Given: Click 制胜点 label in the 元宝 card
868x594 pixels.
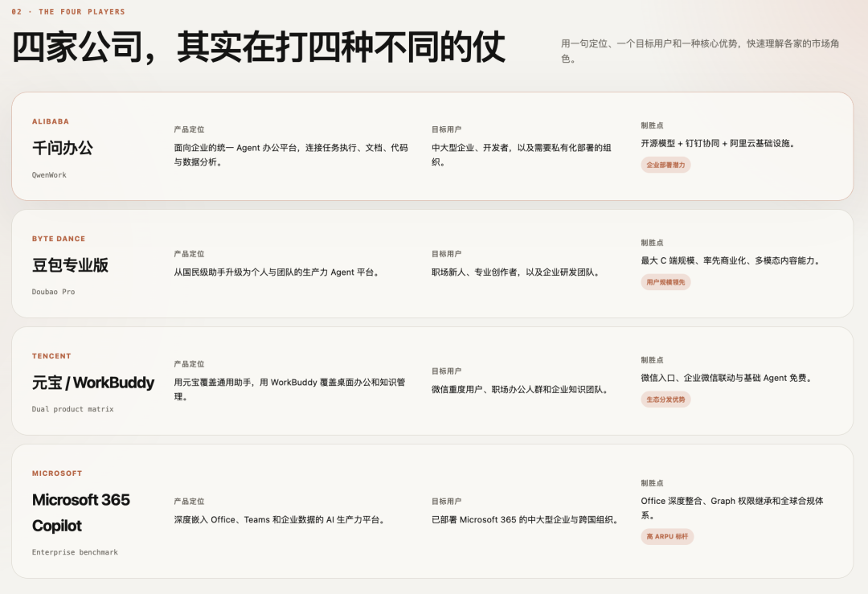Looking at the screenshot, I should point(652,360).
